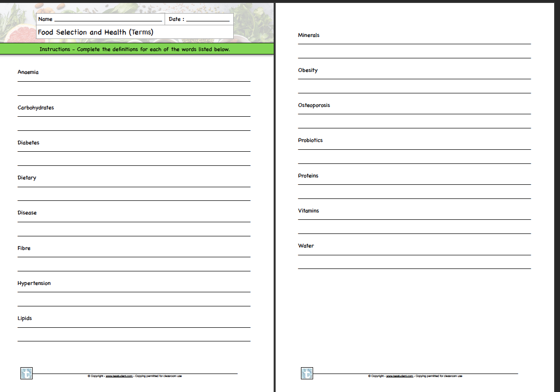Select the word Hypertension
The height and width of the screenshot is (392, 560).
coord(34,283)
